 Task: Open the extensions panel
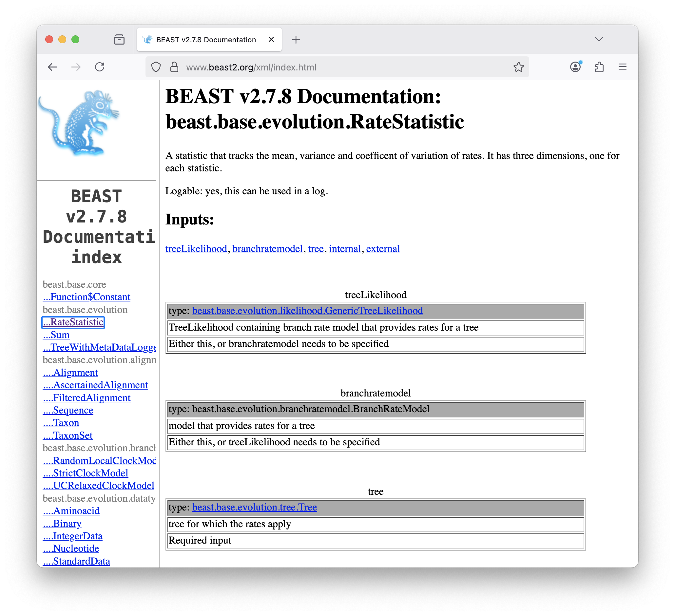599,67
